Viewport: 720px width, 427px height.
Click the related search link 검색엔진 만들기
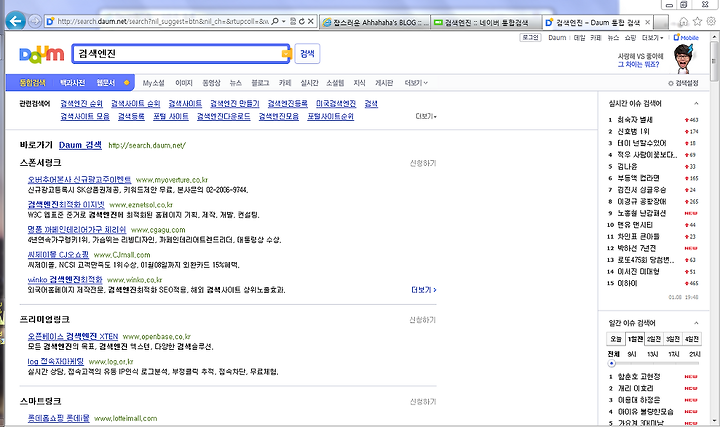coord(235,104)
